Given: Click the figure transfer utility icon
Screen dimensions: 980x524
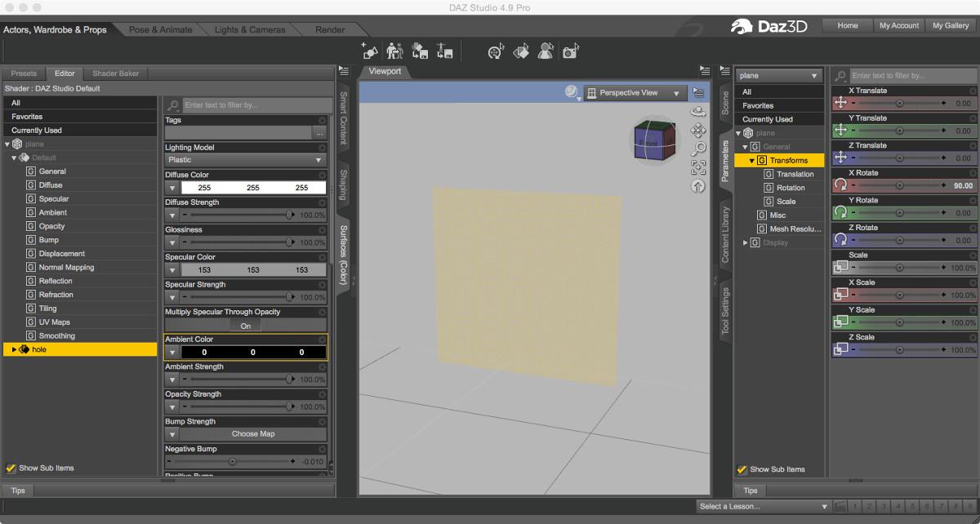Looking at the screenshot, I should click(395, 51).
